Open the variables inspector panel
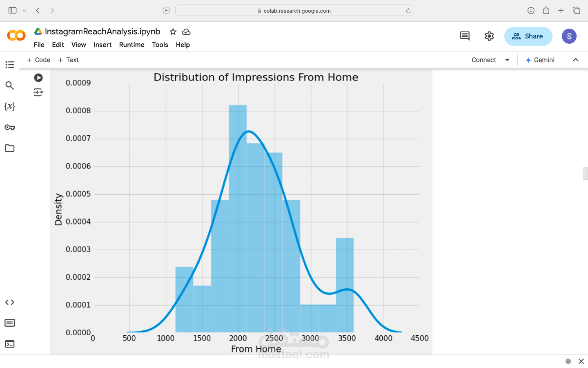Image resolution: width=588 pixels, height=368 pixels. pos(10,106)
